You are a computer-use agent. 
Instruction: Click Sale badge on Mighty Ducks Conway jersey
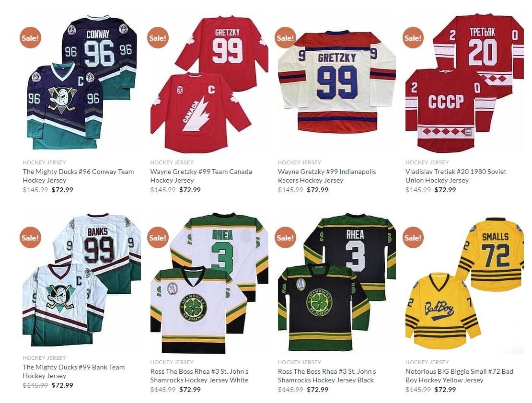30,38
